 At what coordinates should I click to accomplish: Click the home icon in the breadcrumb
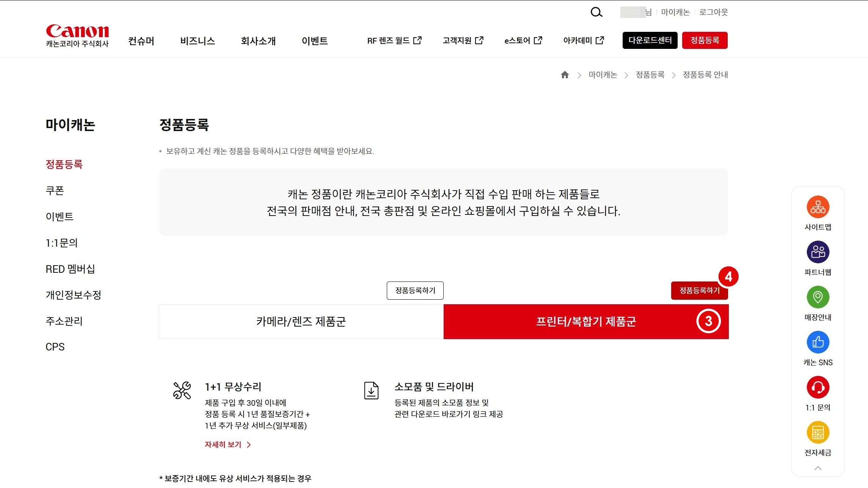[565, 75]
